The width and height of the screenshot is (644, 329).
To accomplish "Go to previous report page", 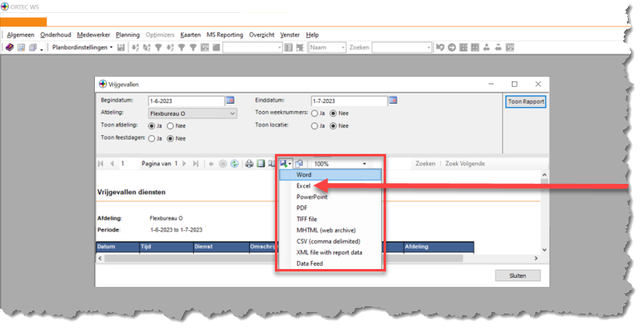I will pyautogui.click(x=112, y=164).
